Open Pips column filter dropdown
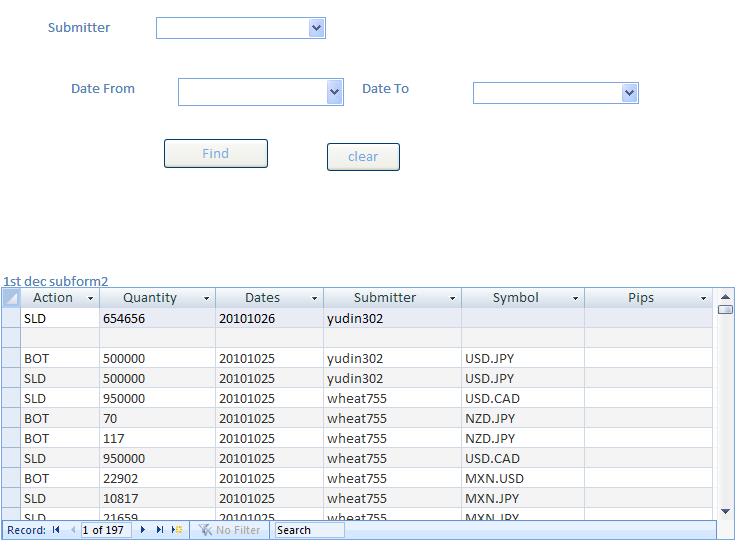The width and height of the screenshot is (752, 551). point(703,298)
